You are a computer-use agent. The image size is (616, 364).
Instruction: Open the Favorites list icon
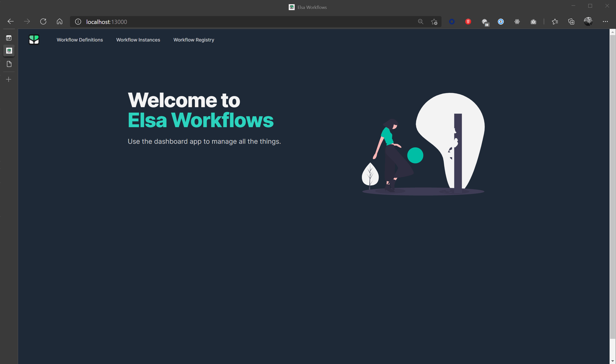[x=555, y=22]
